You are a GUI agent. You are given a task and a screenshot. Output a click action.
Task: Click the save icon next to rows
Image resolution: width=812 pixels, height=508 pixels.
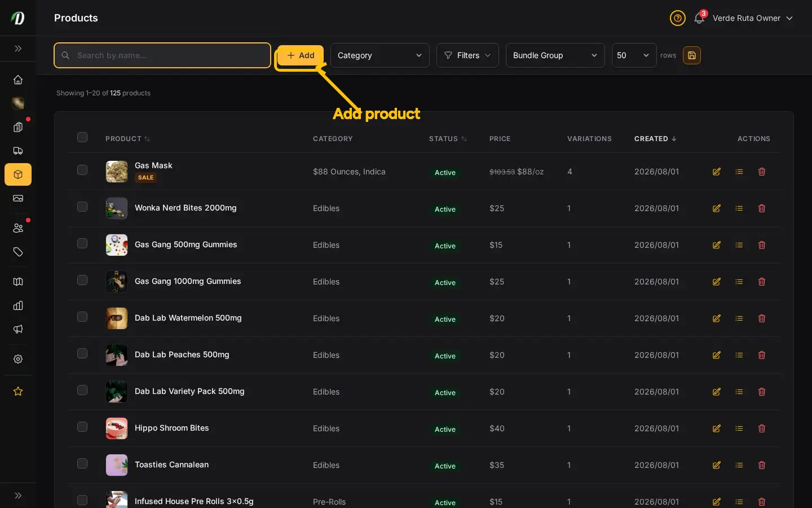pos(692,55)
